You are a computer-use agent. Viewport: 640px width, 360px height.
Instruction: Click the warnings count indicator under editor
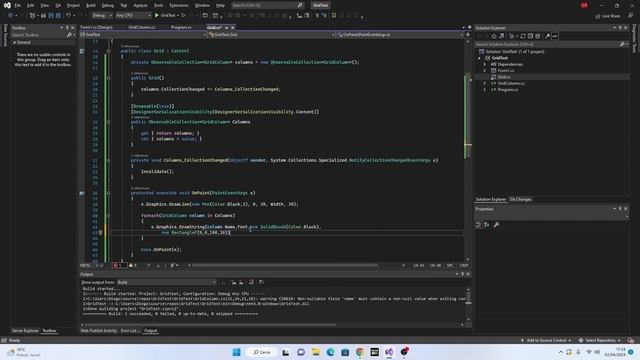click(133, 265)
